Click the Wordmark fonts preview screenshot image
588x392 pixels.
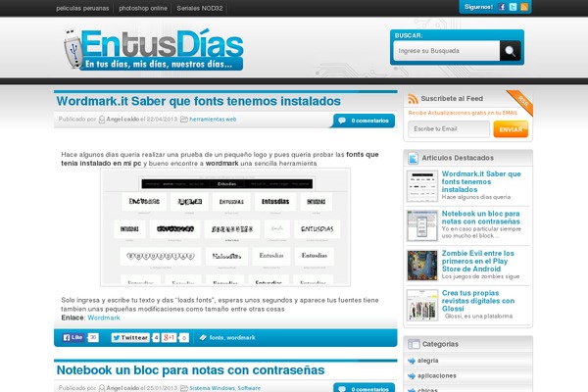tap(225, 227)
